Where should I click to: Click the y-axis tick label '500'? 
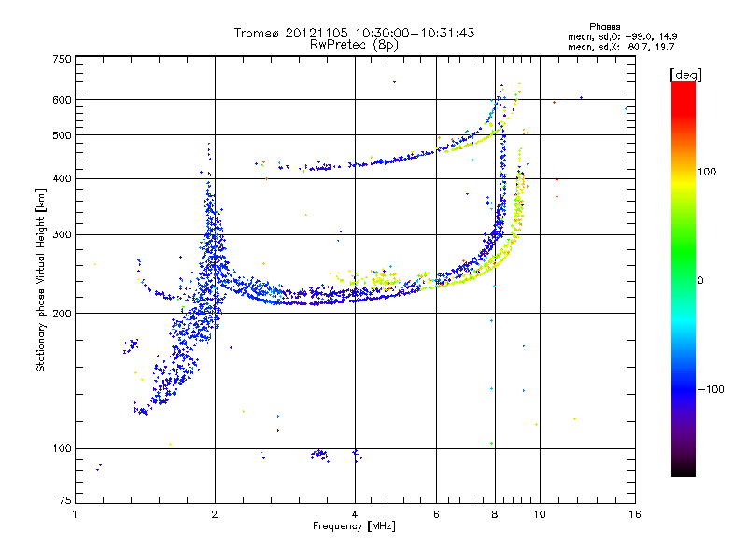point(63,135)
